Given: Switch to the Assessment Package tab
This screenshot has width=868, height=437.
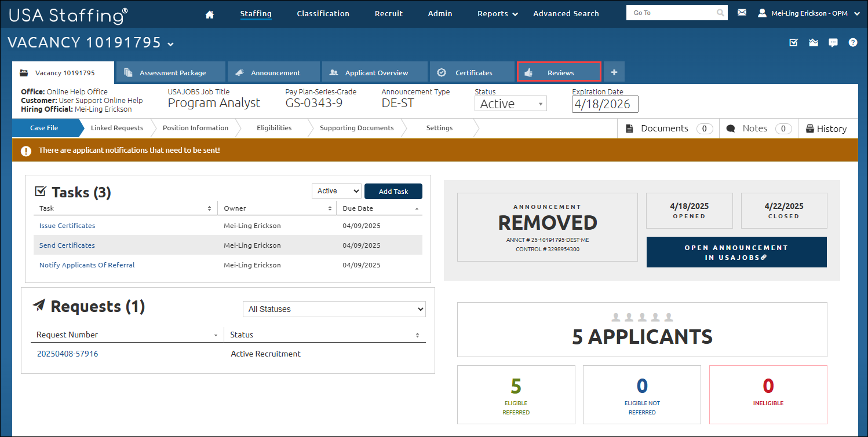Looking at the screenshot, I should [170, 72].
